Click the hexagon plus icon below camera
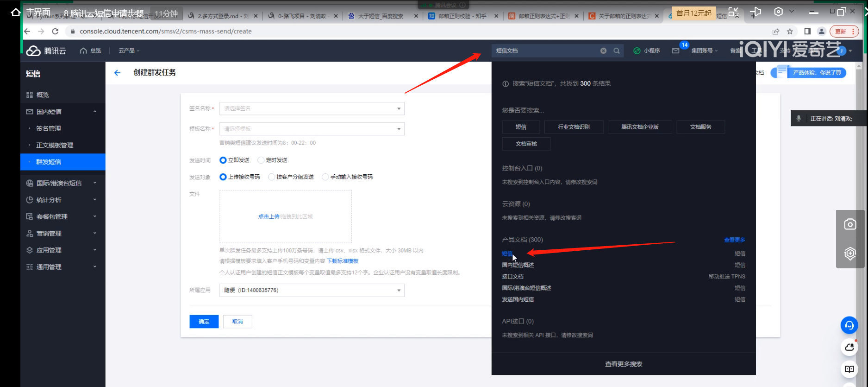Screen dimensions: 868x387 pyautogui.click(x=850, y=254)
